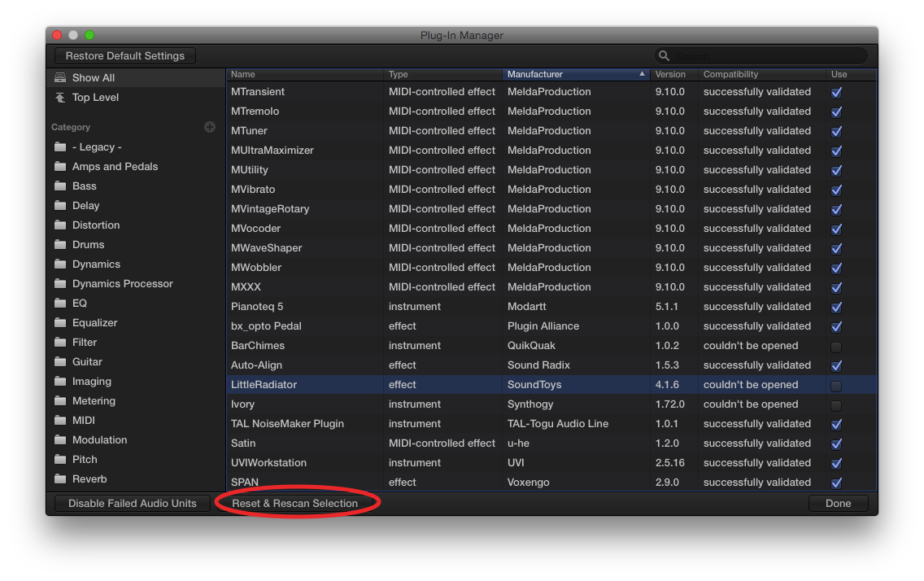Click the Drums folder icon
The width and height of the screenshot is (924, 581).
[60, 244]
